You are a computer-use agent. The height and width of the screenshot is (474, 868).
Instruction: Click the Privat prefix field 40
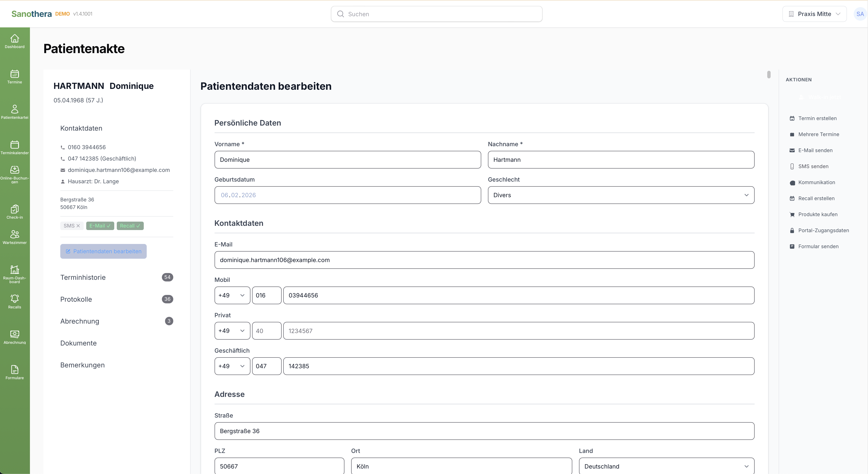(266, 331)
